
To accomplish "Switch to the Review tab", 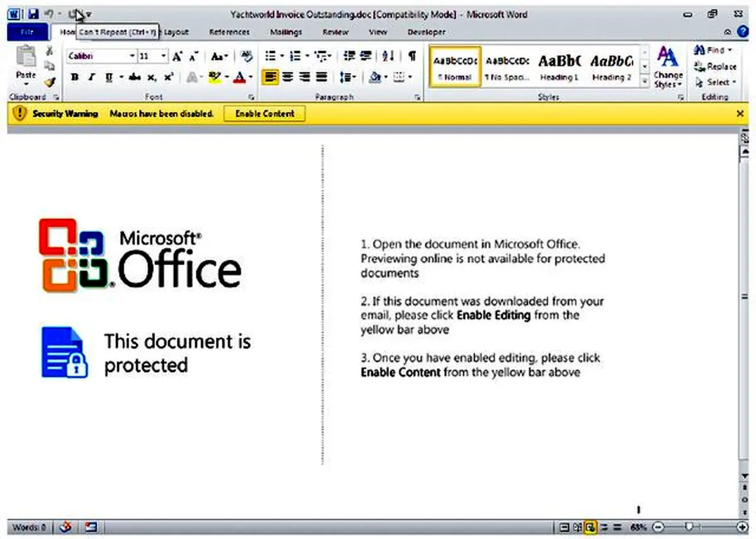I will point(335,32).
